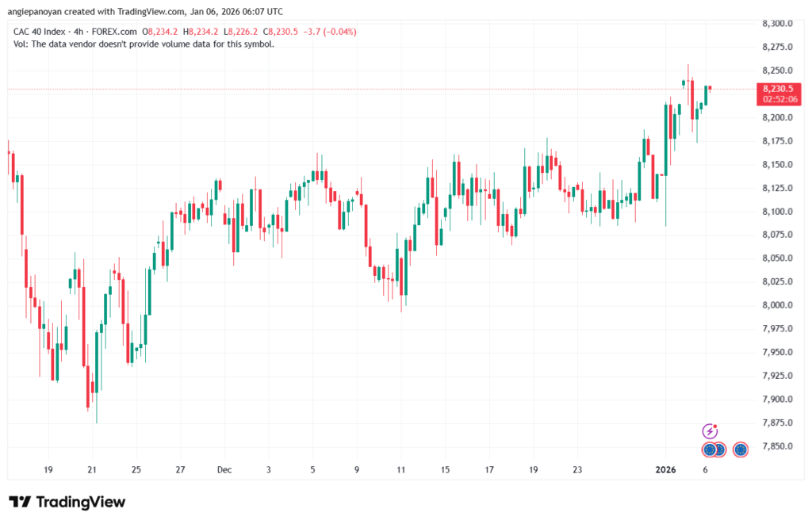Click the Dec label on time axis

pyautogui.click(x=224, y=469)
